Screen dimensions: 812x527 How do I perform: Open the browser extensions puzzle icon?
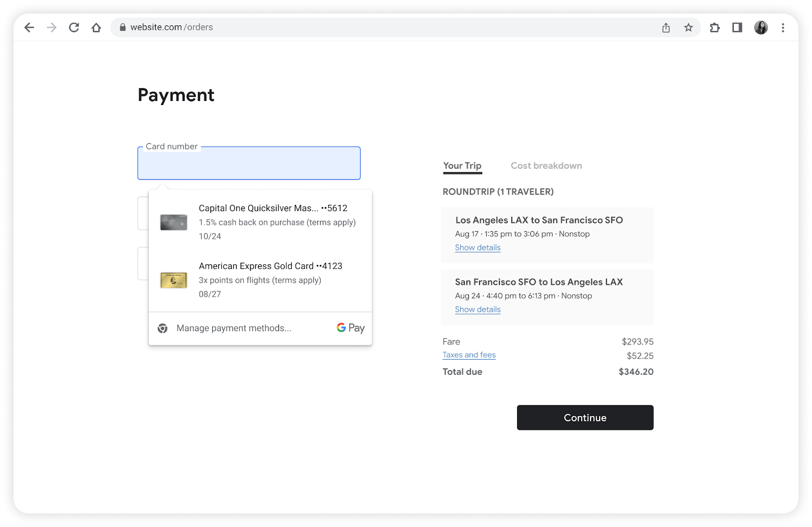pyautogui.click(x=715, y=28)
